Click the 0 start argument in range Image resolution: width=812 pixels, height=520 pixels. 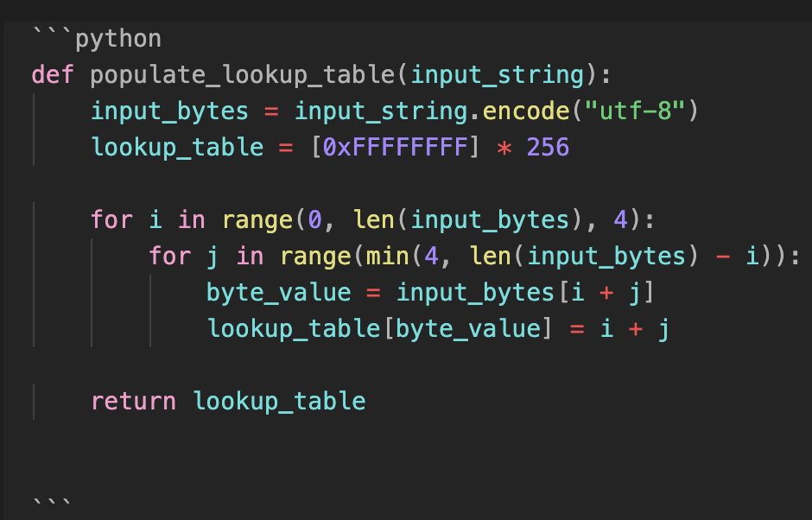coord(314,220)
